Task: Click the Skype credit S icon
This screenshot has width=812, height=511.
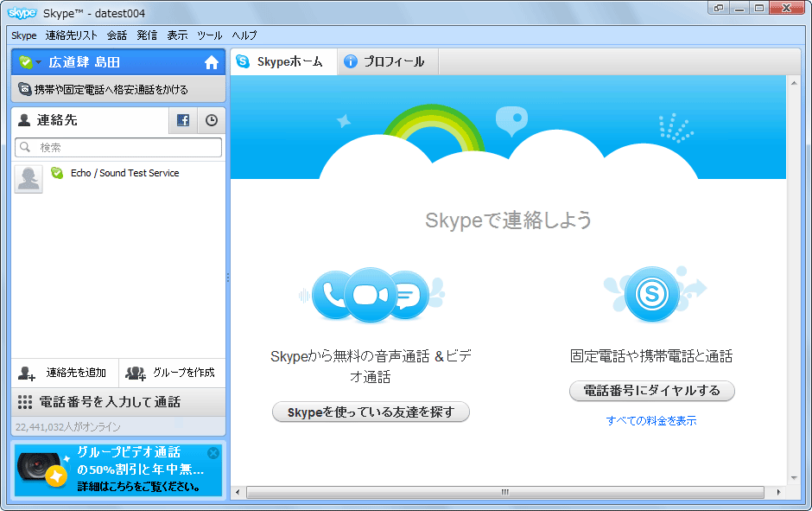Action: pos(651,294)
